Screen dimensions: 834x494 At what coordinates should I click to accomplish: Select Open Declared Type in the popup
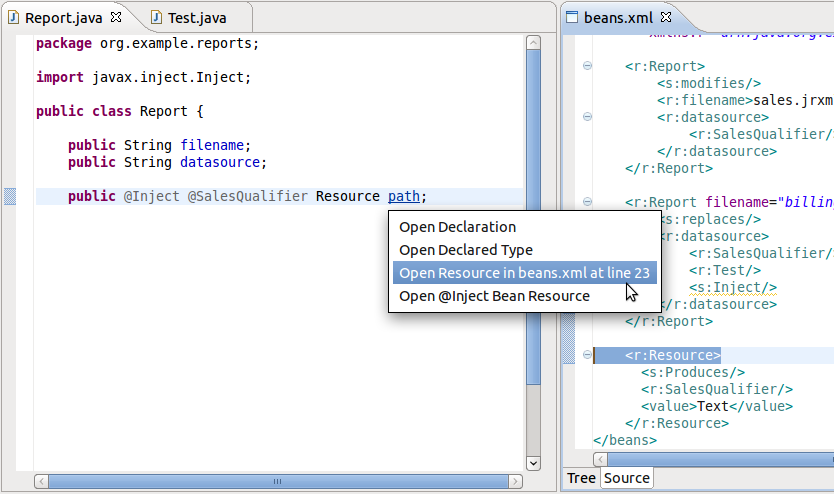click(465, 250)
